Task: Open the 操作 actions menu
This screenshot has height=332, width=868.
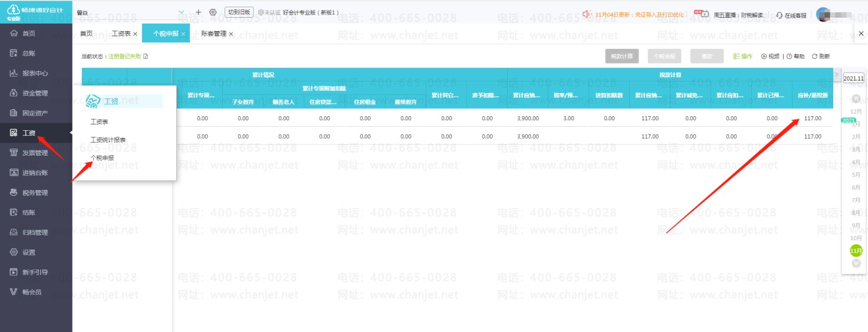Action: [x=742, y=57]
